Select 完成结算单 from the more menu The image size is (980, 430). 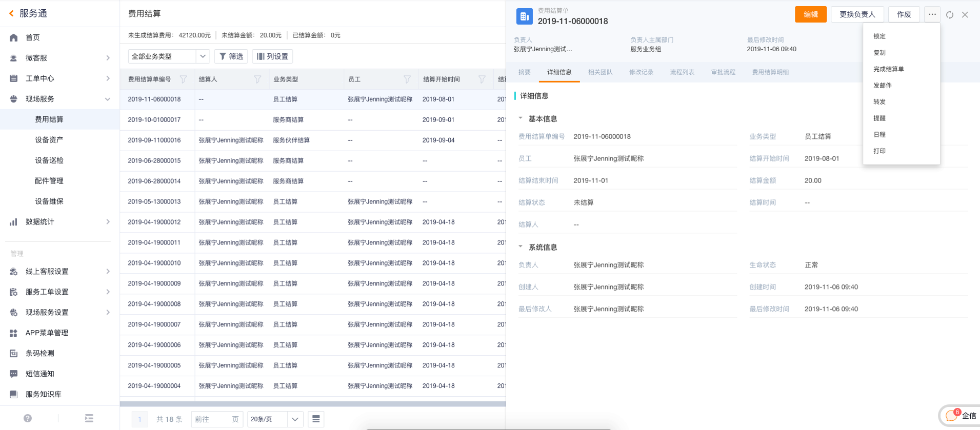coord(888,69)
